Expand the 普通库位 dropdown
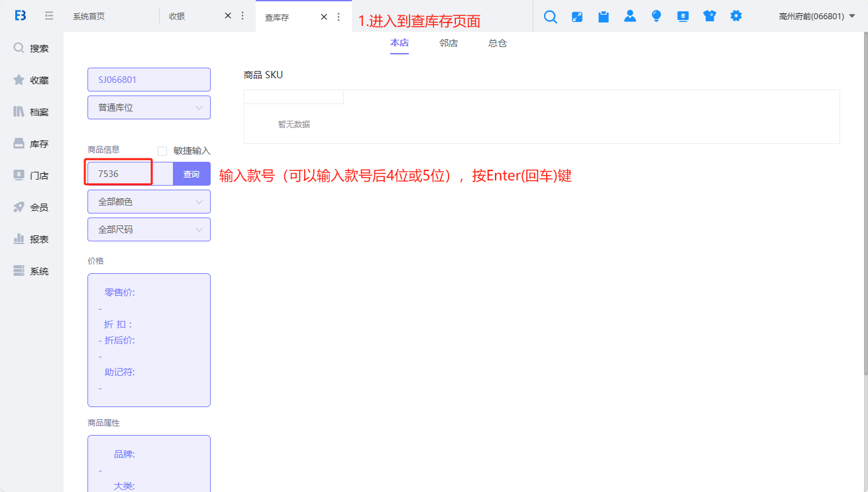The height and width of the screenshot is (492, 868). [149, 107]
